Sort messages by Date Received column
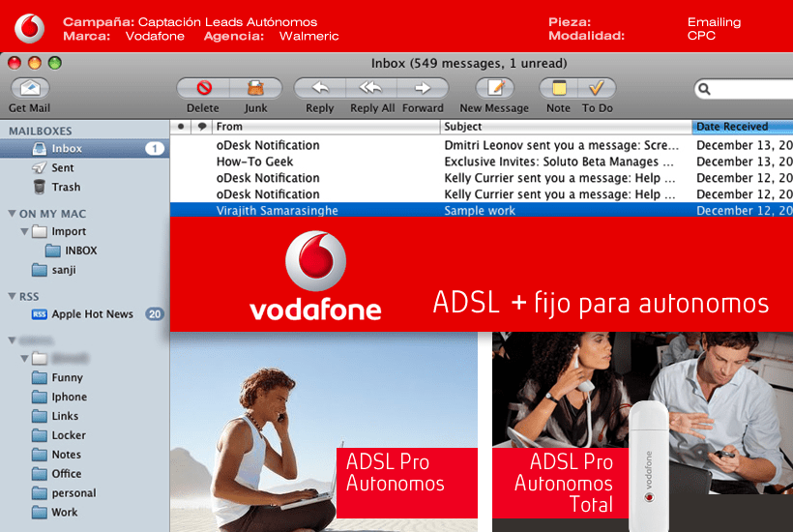 [x=741, y=127]
